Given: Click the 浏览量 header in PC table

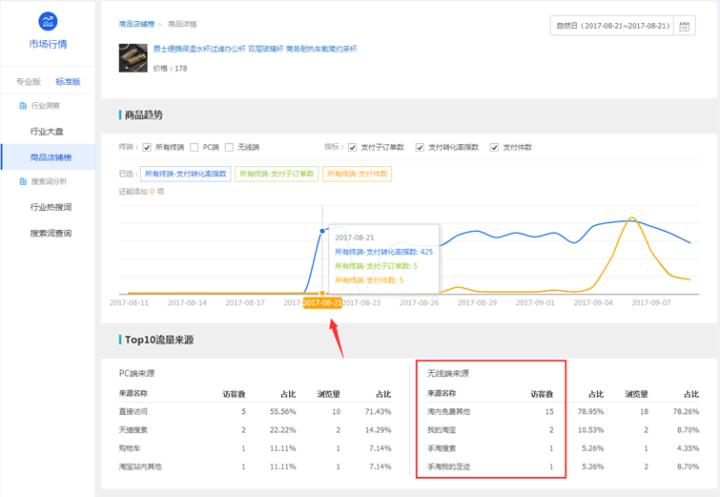Looking at the screenshot, I should click(329, 394).
